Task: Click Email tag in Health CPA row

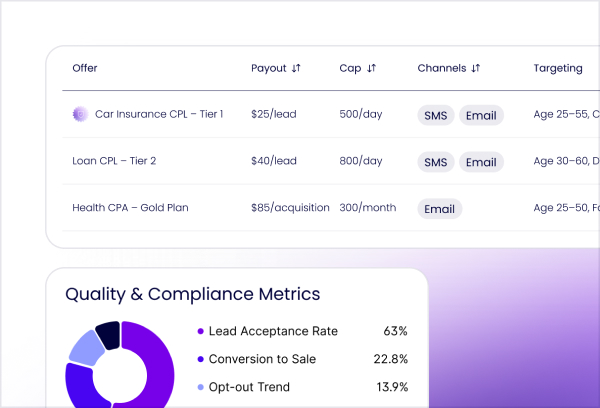Action: (x=439, y=209)
